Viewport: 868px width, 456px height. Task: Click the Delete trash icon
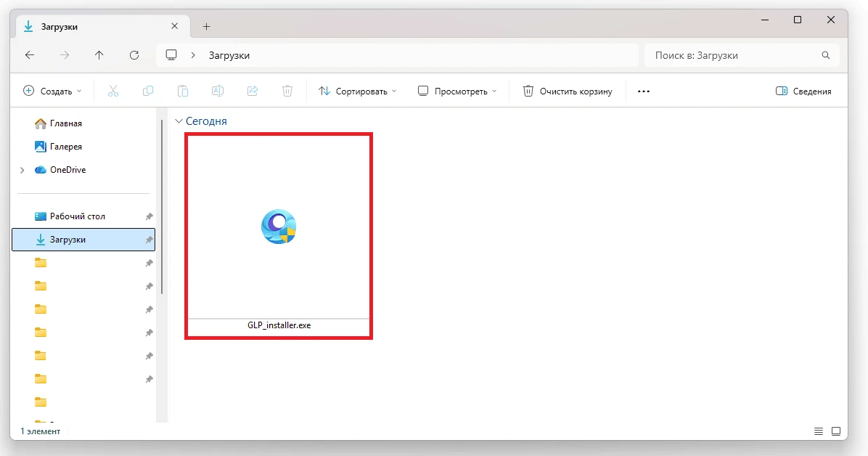[287, 91]
